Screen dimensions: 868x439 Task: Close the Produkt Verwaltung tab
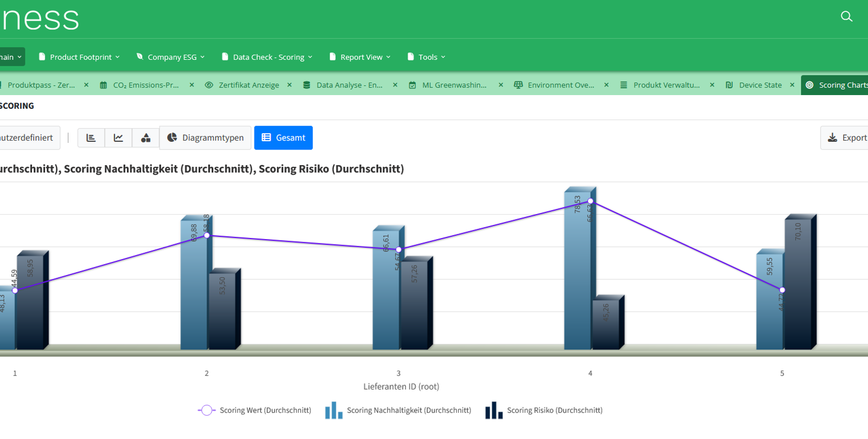(x=712, y=85)
